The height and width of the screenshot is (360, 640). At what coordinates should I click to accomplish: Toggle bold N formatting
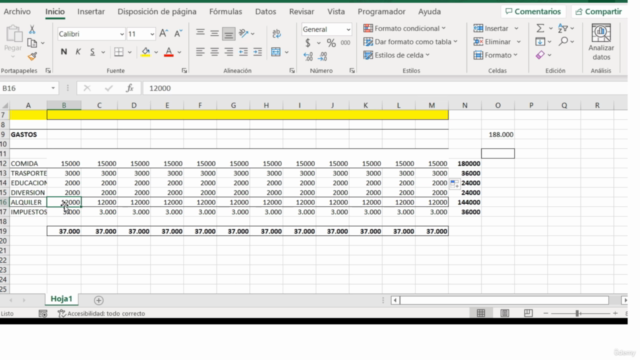click(64, 52)
